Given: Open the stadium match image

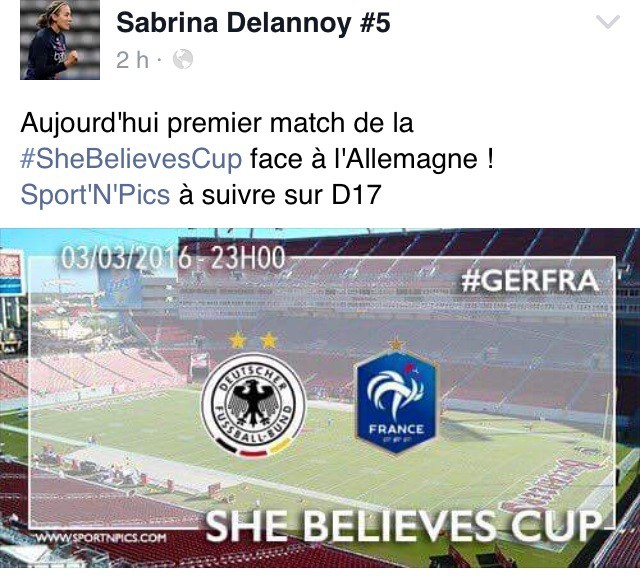Looking at the screenshot, I should (x=320, y=398).
